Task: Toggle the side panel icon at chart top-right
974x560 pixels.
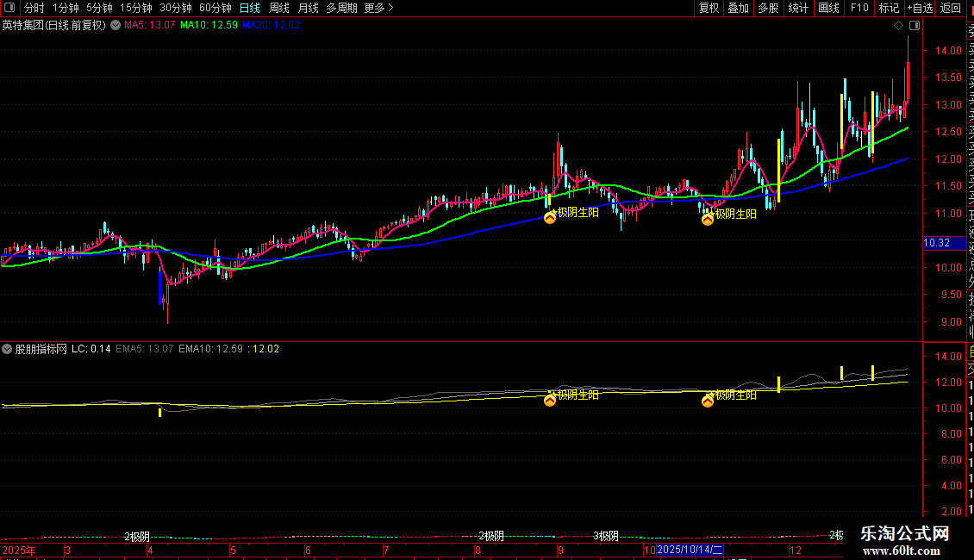Action: 915,26
